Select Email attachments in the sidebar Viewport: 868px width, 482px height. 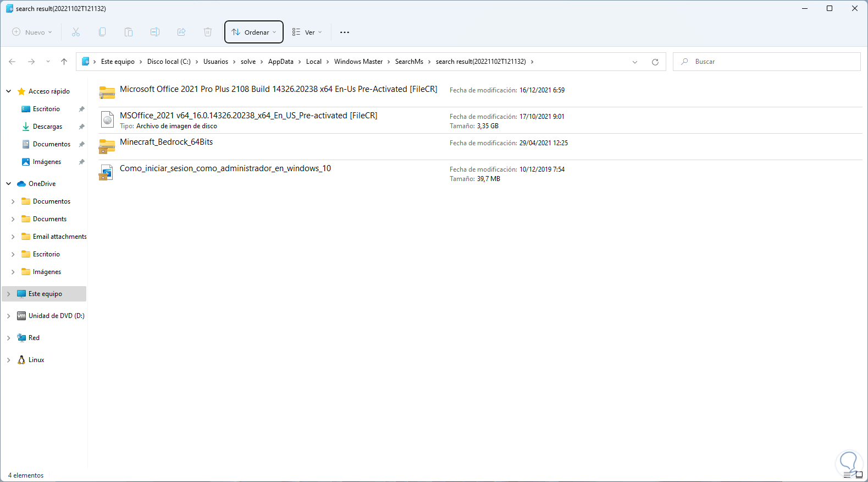[x=60, y=237]
